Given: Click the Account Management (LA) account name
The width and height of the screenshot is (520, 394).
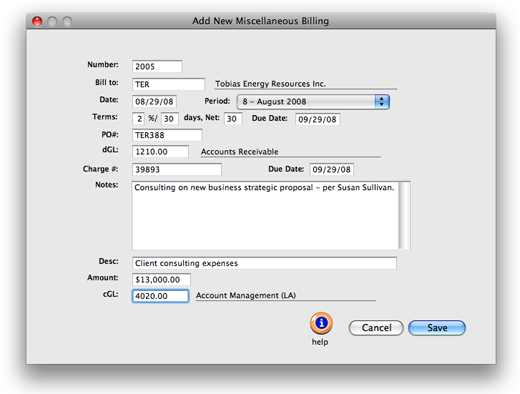Looking at the screenshot, I should (x=246, y=295).
